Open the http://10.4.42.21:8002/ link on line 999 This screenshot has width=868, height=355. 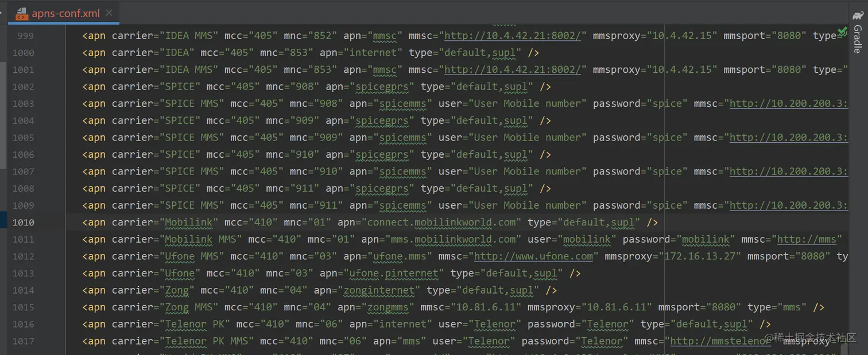[x=513, y=36]
